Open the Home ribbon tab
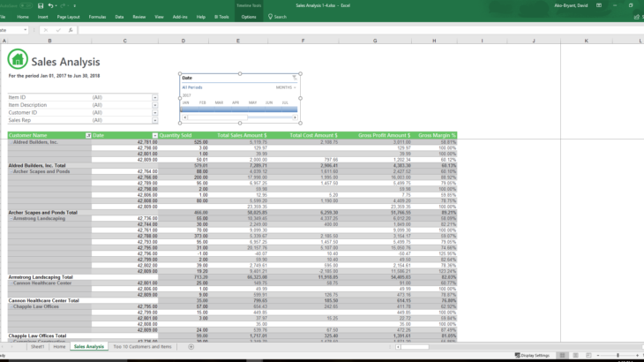The width and height of the screenshot is (644, 362). tap(23, 17)
